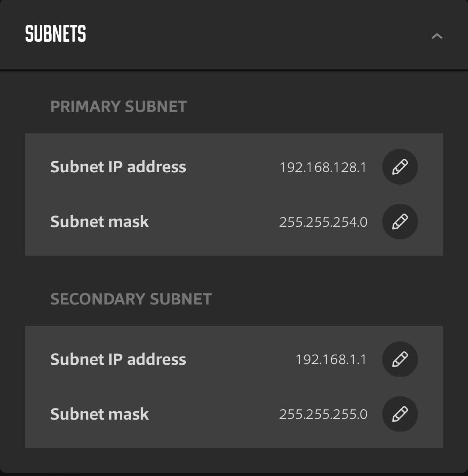
Task: Click the SUBNETS title text
Action: click(x=56, y=34)
